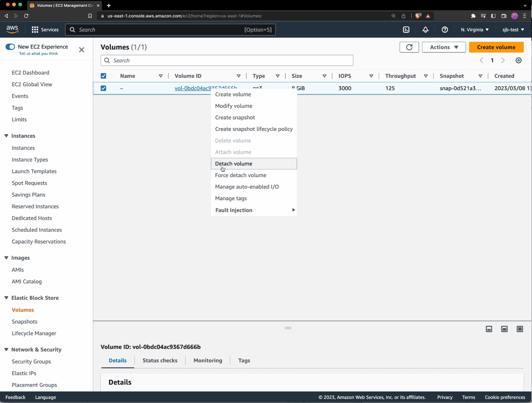Open Security Groups in the sidebar

pos(31,361)
